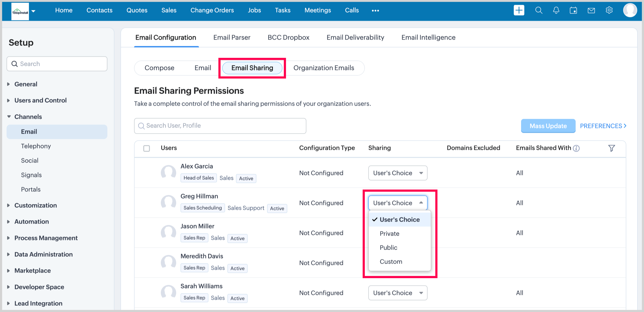Choose Private in sharing dropdown list
644x312 pixels.
tap(389, 234)
